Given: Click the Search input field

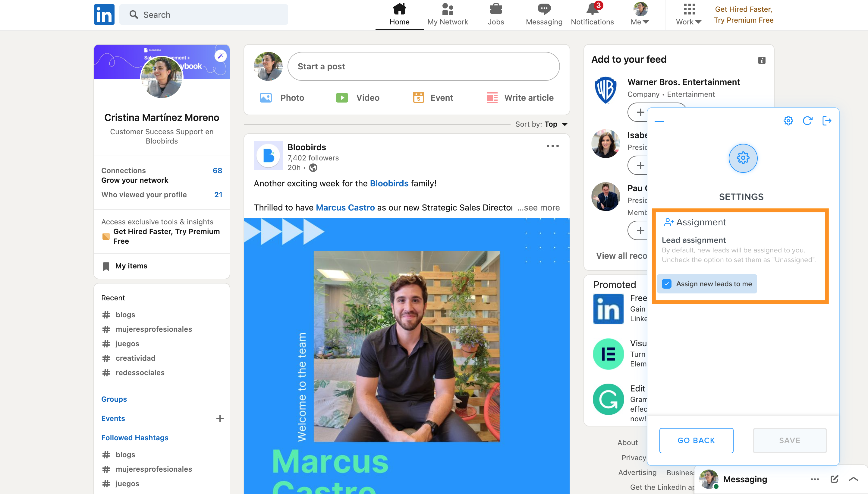Looking at the screenshot, I should (x=203, y=14).
